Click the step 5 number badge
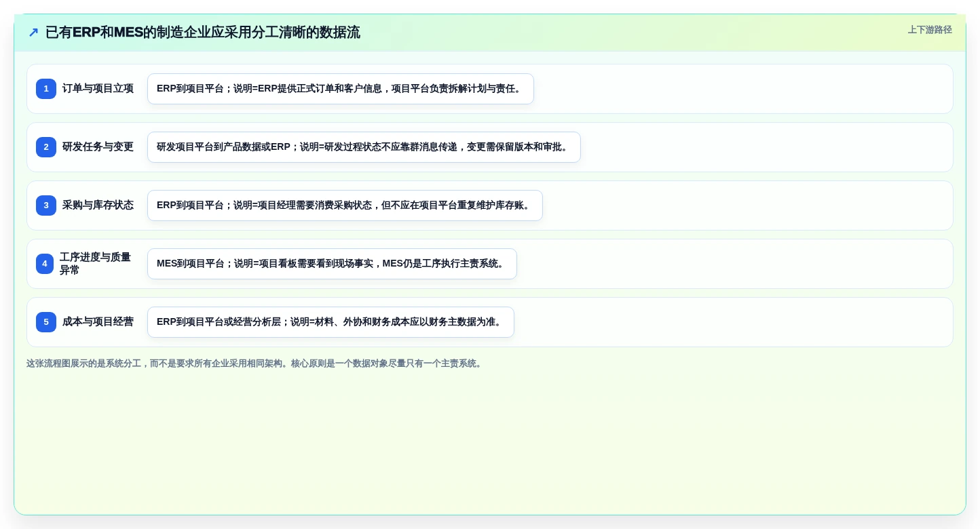The image size is (980, 529). pyautogui.click(x=46, y=322)
